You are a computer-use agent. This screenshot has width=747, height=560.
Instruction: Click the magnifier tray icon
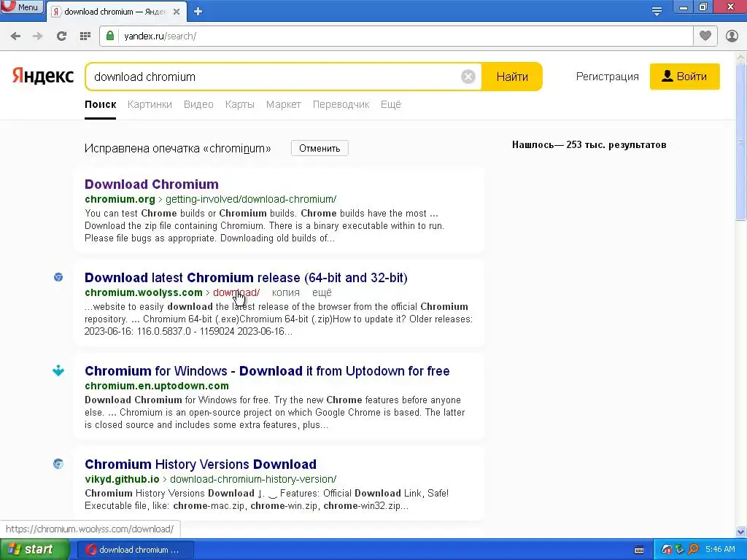(693, 550)
